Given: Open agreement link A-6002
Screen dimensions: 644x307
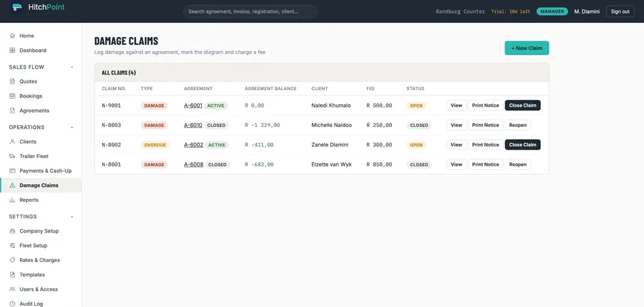Looking at the screenshot, I should (x=193, y=145).
